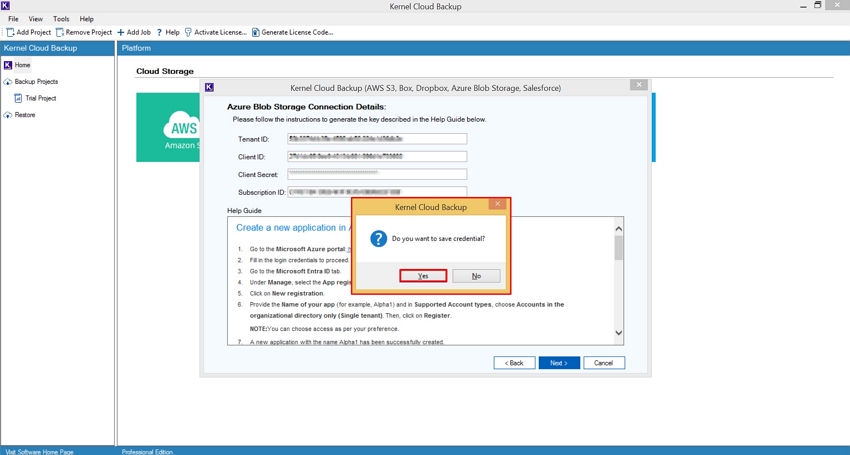Click Help Guide scrollbar up arrow
Viewport: 850px width, 455px height.
619,229
